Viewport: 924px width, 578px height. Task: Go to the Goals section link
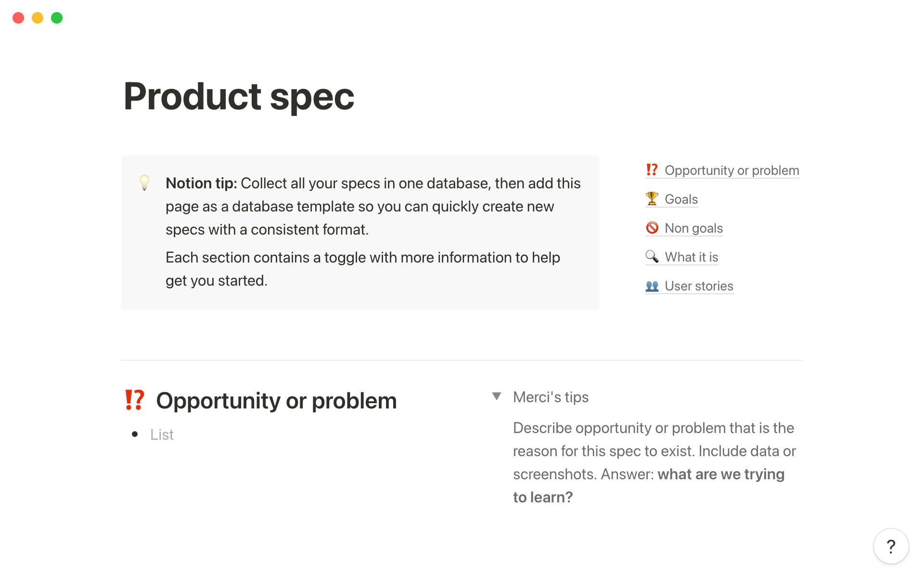pyautogui.click(x=681, y=199)
